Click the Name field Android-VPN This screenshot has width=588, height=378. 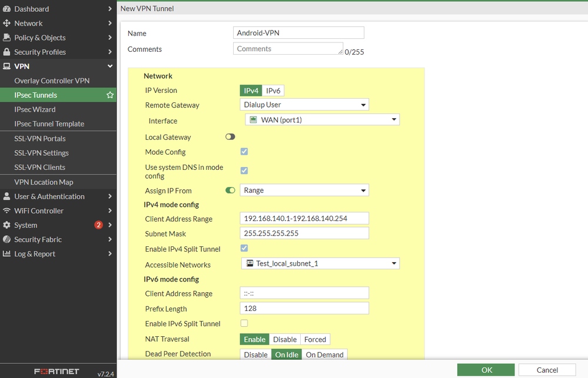[298, 32]
